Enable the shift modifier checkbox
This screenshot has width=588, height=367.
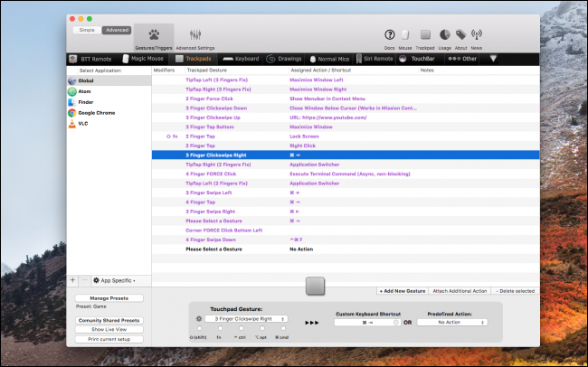[x=199, y=328]
